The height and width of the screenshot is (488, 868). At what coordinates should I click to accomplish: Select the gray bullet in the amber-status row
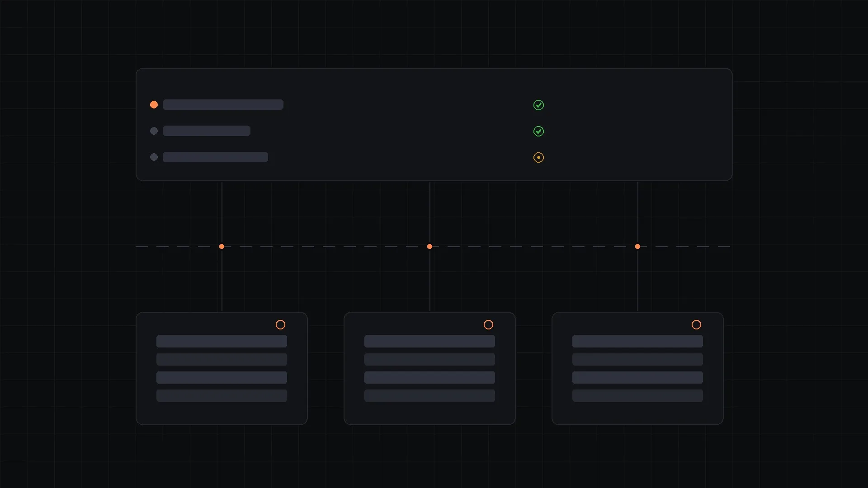(154, 157)
